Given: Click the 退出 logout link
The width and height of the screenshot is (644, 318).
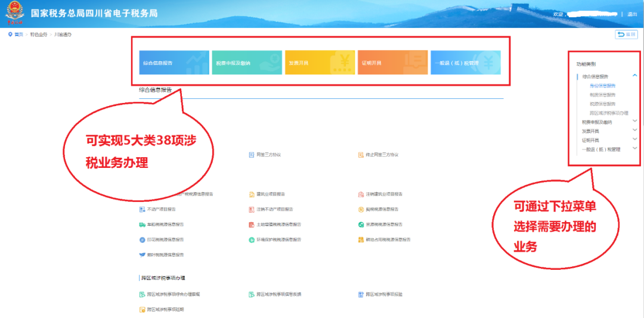Looking at the screenshot, I should tap(632, 14).
